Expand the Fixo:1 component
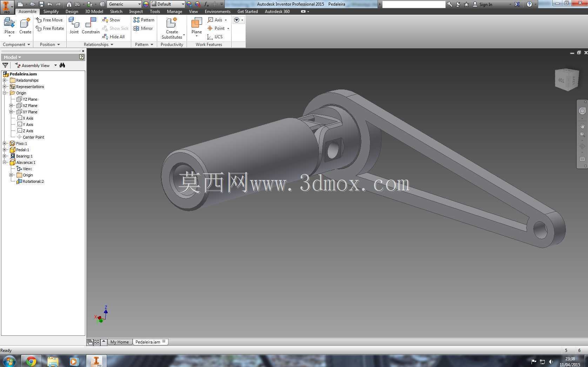Image resolution: width=588 pixels, height=367 pixels. pos(5,144)
